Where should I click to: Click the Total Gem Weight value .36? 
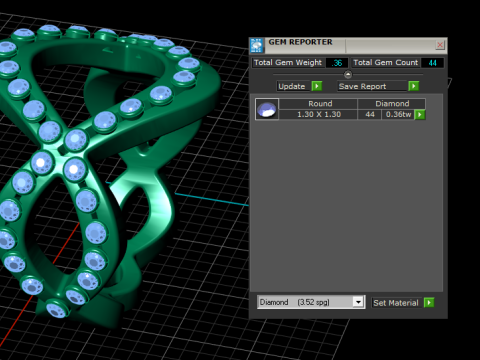pyautogui.click(x=337, y=63)
